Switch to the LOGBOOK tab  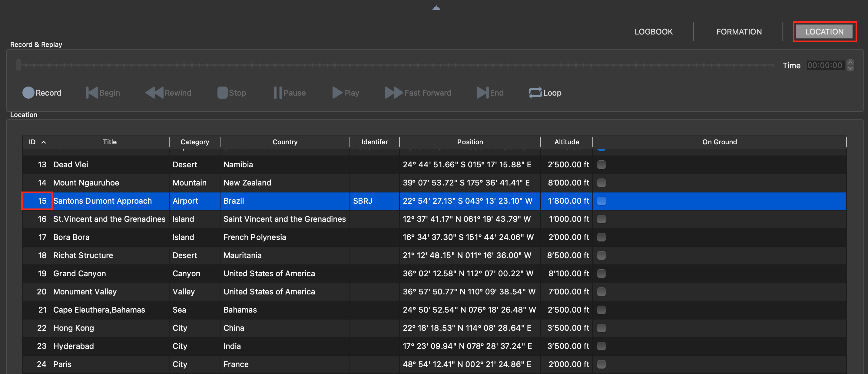click(x=653, y=32)
